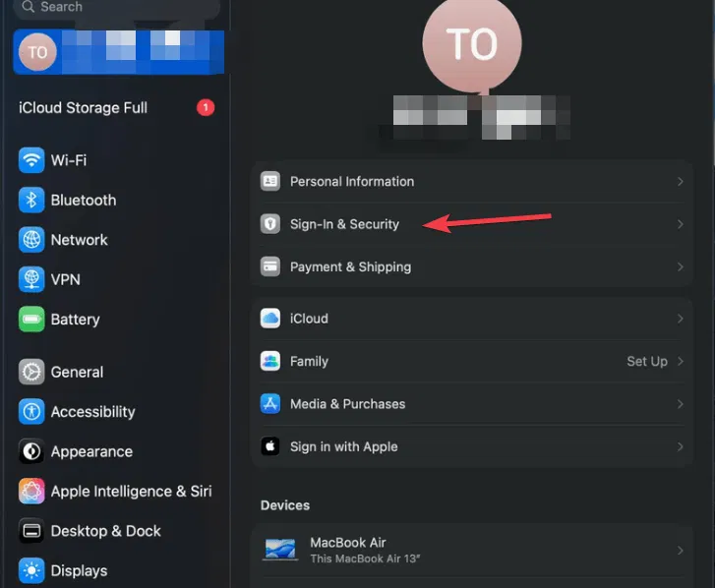Click the MacBook Air device thumbnail
The height and width of the screenshot is (588, 715).
pos(280,550)
